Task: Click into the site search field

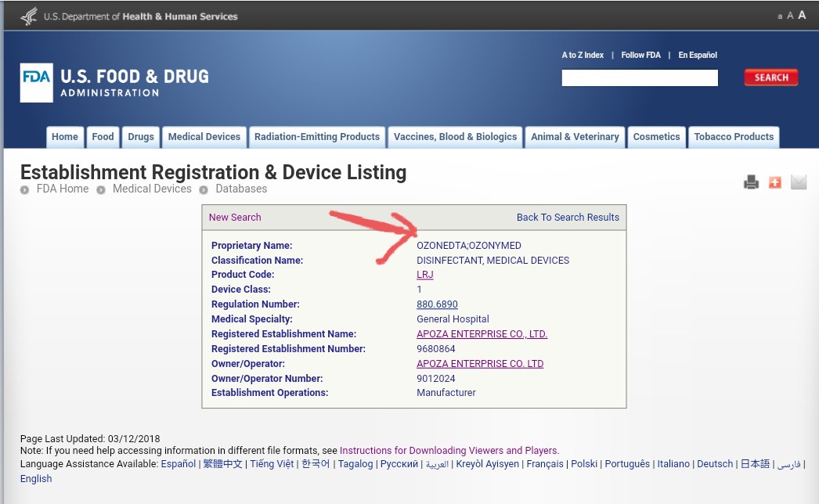Action: pyautogui.click(x=640, y=77)
